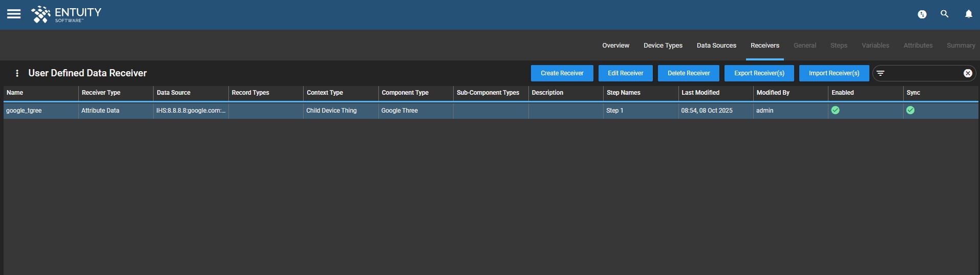Open the General tab
Viewport: 980px width, 275px height.
click(805, 46)
